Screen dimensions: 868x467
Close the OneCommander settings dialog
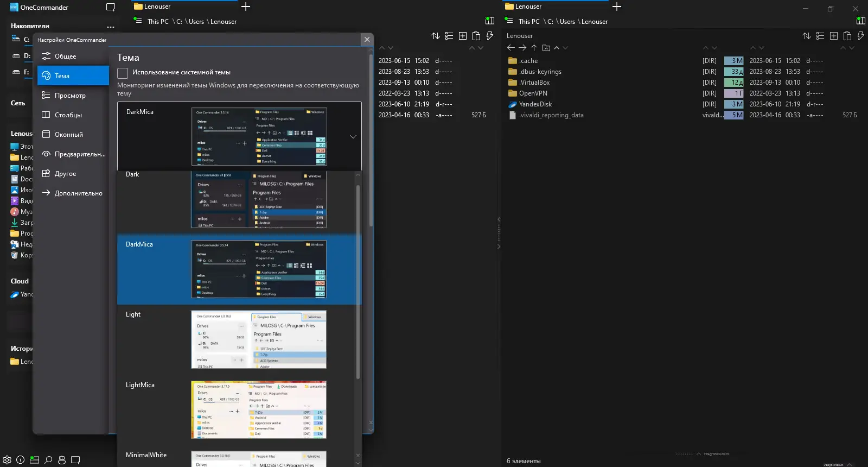click(367, 40)
